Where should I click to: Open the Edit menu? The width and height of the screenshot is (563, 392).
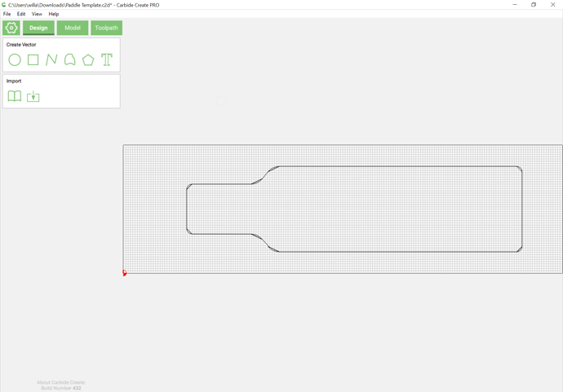pyautogui.click(x=21, y=14)
